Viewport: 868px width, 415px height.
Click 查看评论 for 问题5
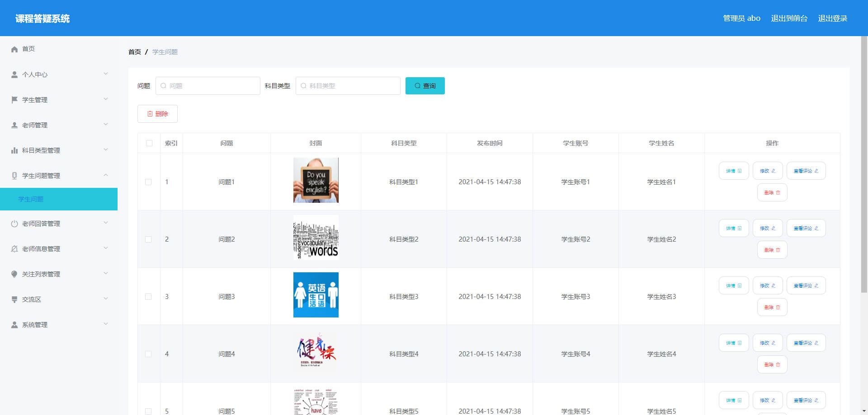tap(806, 400)
